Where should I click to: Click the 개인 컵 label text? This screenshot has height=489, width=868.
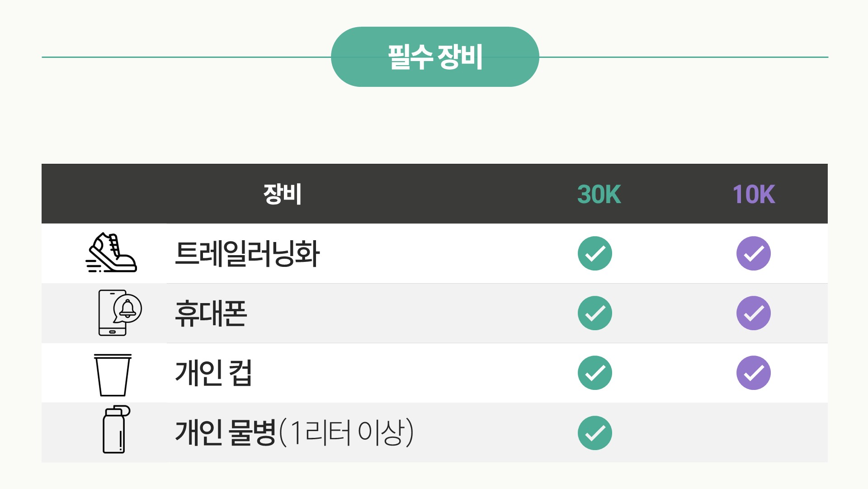point(213,373)
